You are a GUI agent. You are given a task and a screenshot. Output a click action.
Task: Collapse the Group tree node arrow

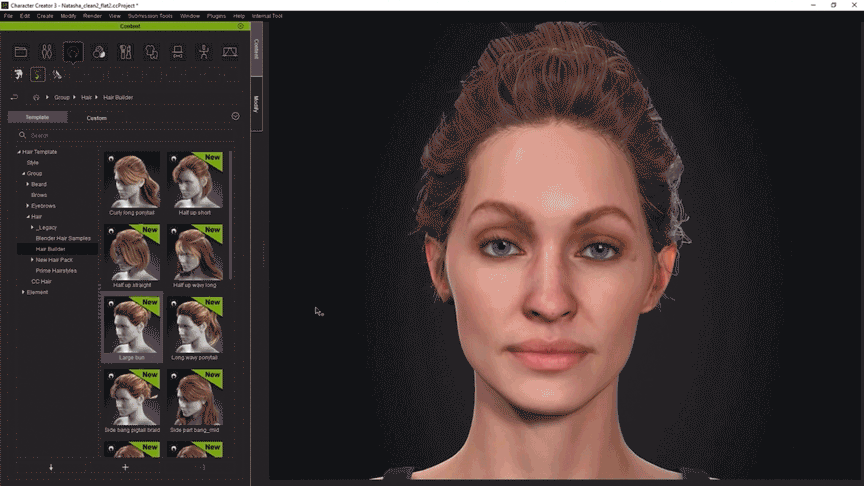coord(23,174)
